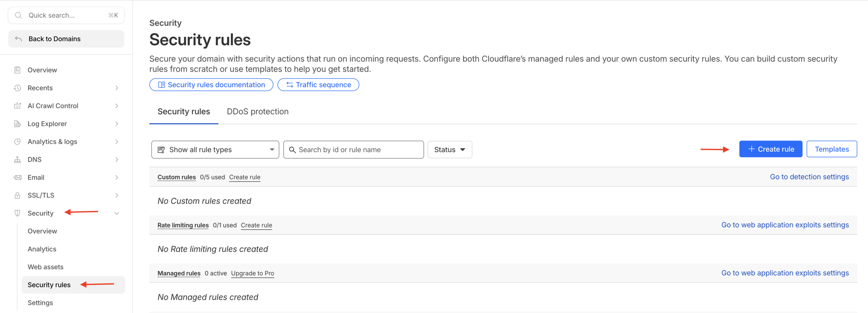
Task: Click the Security shield icon
Action: (x=17, y=213)
